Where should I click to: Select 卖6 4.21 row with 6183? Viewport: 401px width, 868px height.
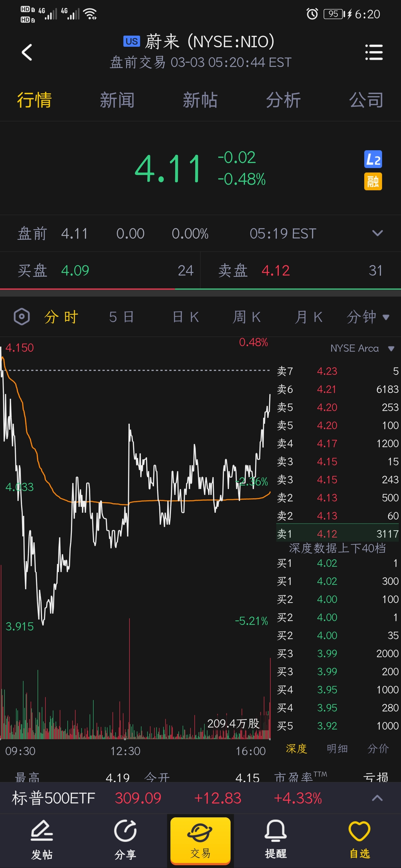(338, 389)
